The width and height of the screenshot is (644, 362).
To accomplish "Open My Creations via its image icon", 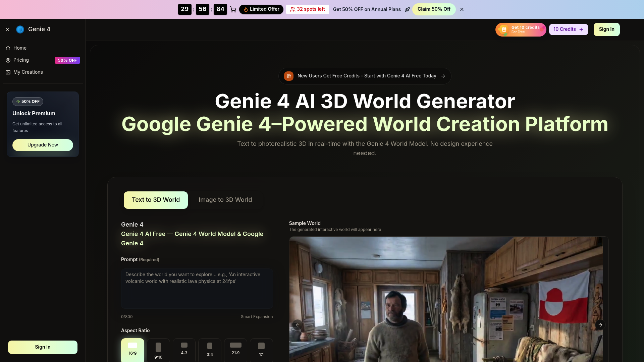I will click(x=8, y=72).
